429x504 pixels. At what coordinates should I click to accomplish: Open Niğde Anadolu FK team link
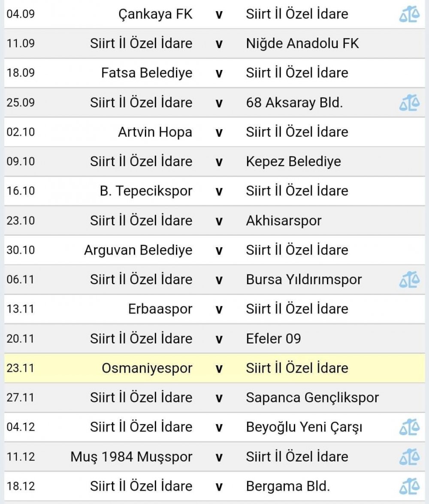click(302, 43)
